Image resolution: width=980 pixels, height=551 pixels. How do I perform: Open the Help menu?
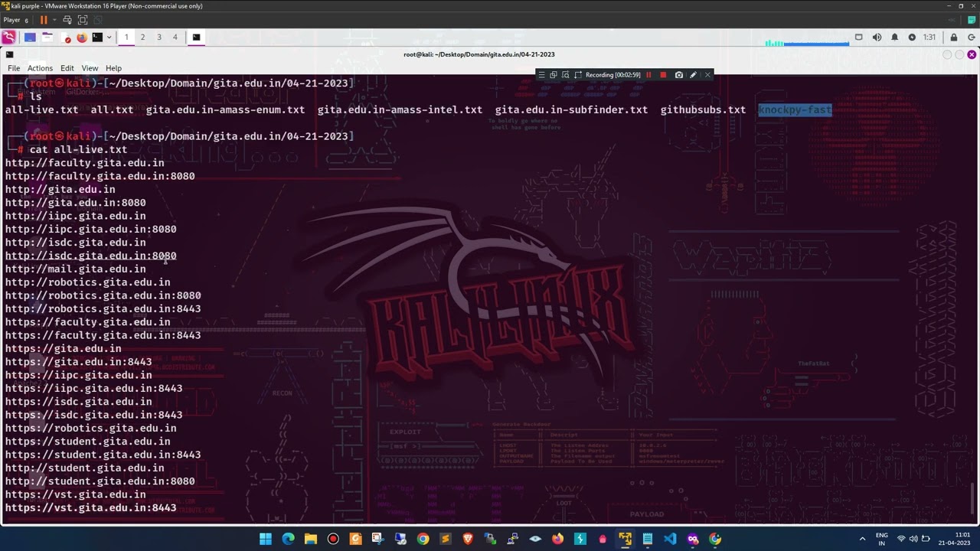[x=113, y=68]
